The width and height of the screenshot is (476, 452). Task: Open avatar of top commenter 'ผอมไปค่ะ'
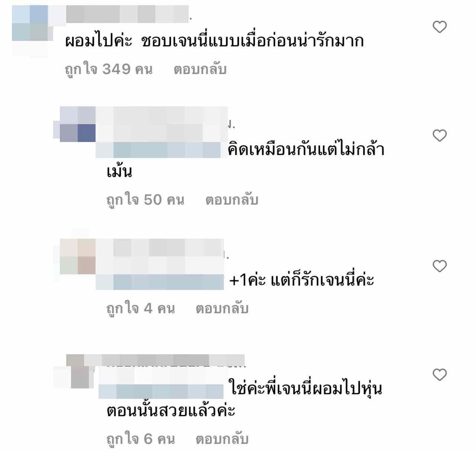click(x=30, y=31)
